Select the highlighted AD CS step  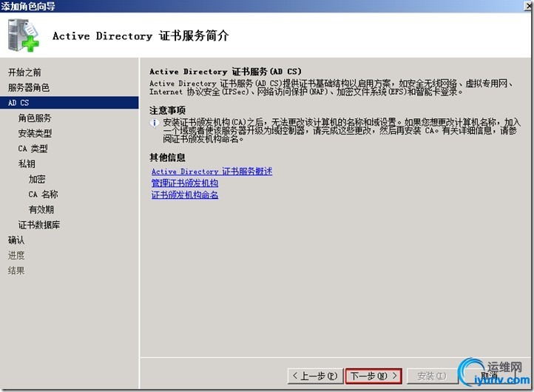69,103
